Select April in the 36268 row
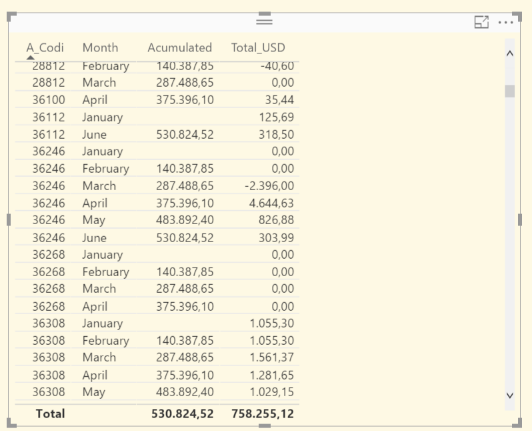Screen dimensions: 532x431 tap(95, 306)
